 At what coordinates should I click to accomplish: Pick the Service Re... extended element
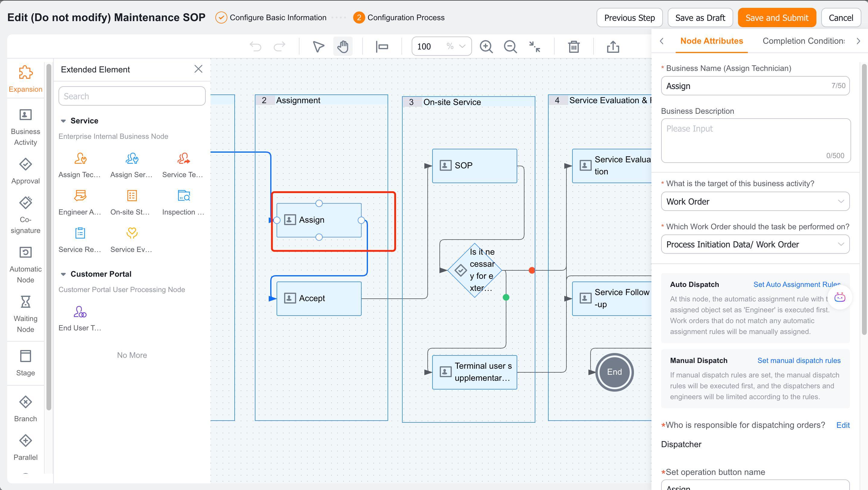[x=80, y=240]
